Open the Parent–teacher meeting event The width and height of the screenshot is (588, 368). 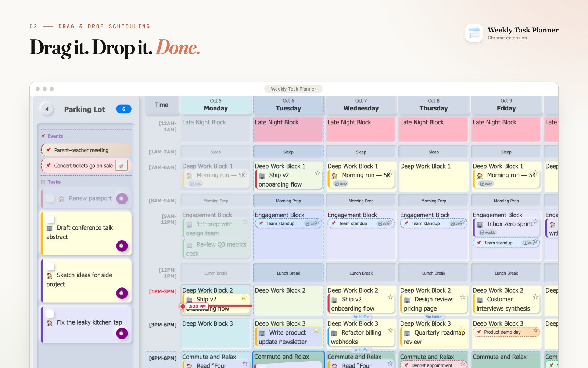(x=86, y=150)
